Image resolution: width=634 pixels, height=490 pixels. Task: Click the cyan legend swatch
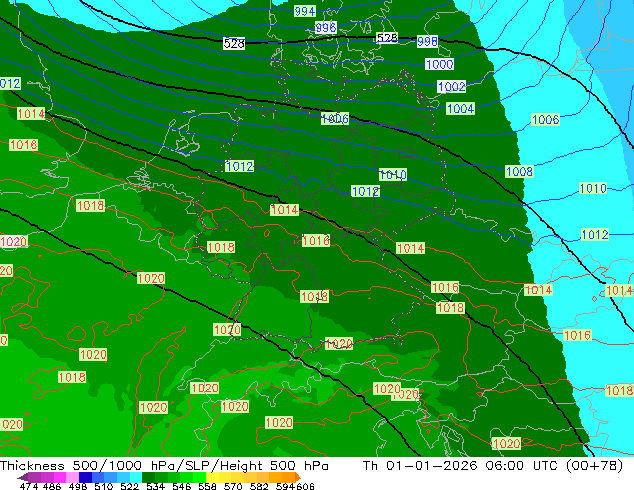tap(136, 477)
